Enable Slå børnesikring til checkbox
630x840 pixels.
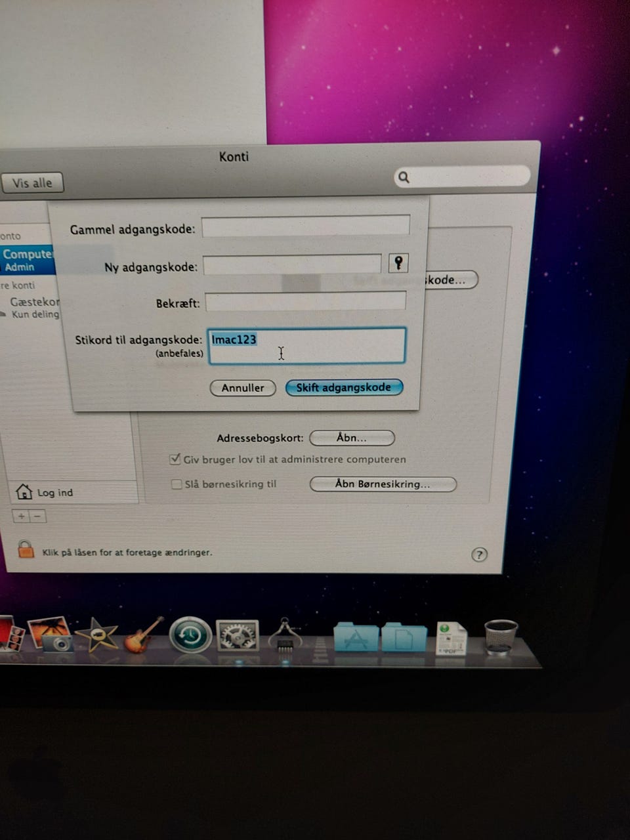pyautogui.click(x=176, y=484)
